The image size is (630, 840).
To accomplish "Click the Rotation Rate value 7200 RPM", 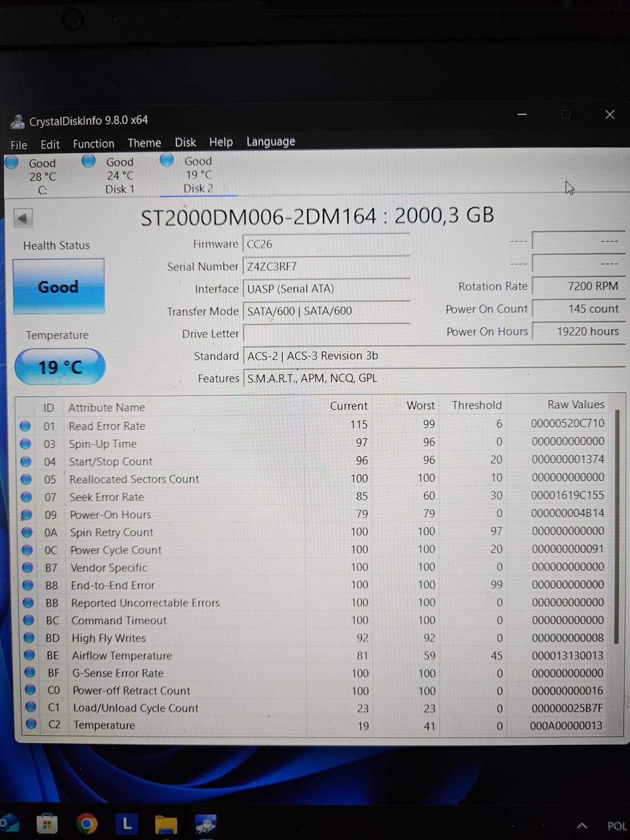I will [577, 286].
